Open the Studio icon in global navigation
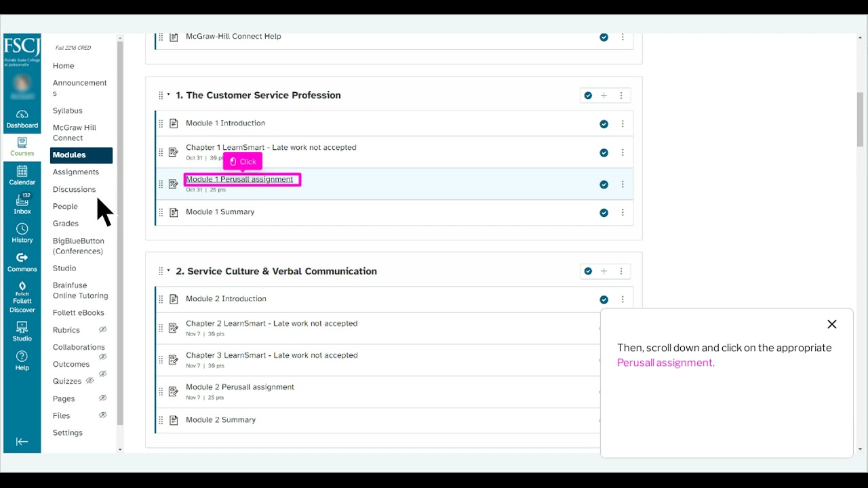Image resolution: width=868 pixels, height=488 pixels. (x=22, y=331)
